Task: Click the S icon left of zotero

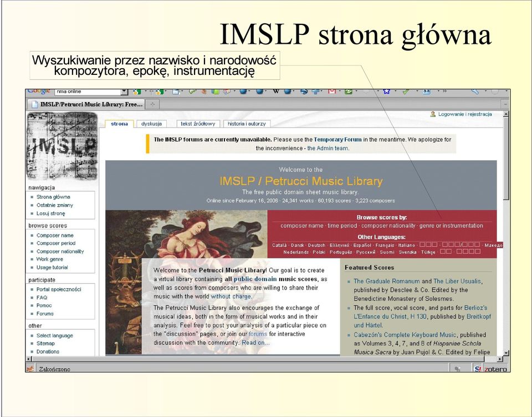Action: pyautogui.click(x=477, y=369)
